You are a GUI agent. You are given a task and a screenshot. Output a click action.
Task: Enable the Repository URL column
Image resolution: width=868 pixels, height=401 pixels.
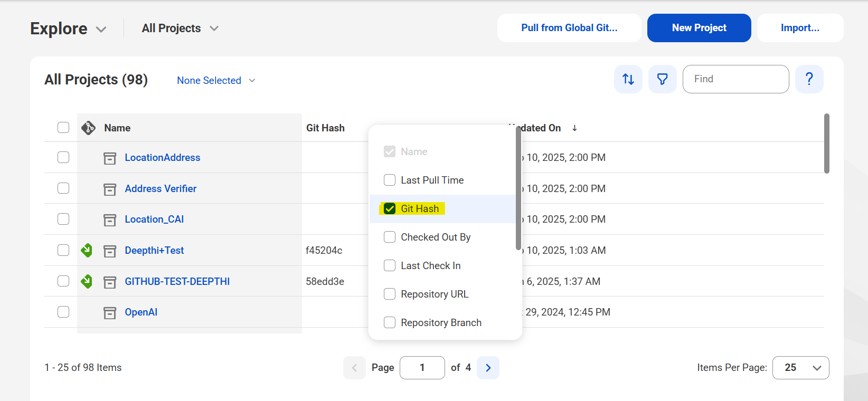[x=390, y=294]
